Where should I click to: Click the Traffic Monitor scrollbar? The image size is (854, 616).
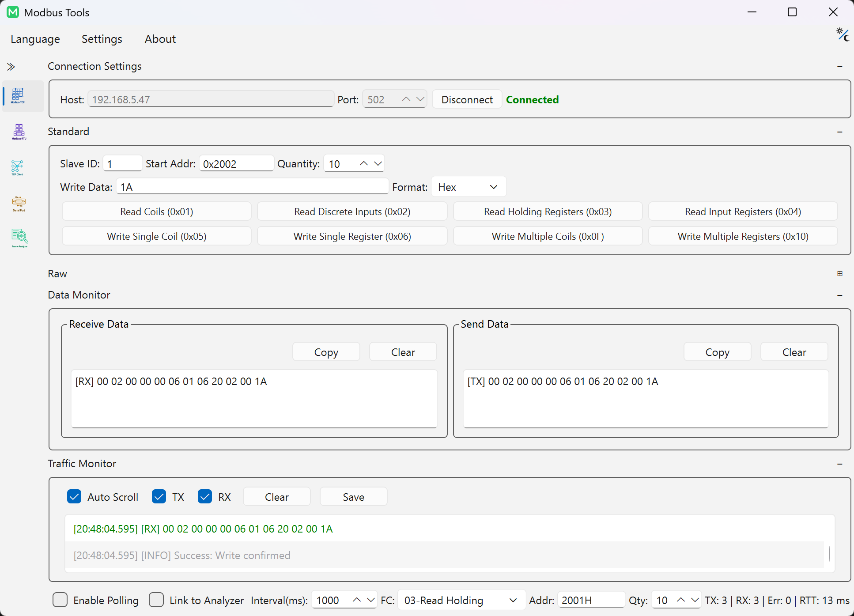(x=829, y=554)
